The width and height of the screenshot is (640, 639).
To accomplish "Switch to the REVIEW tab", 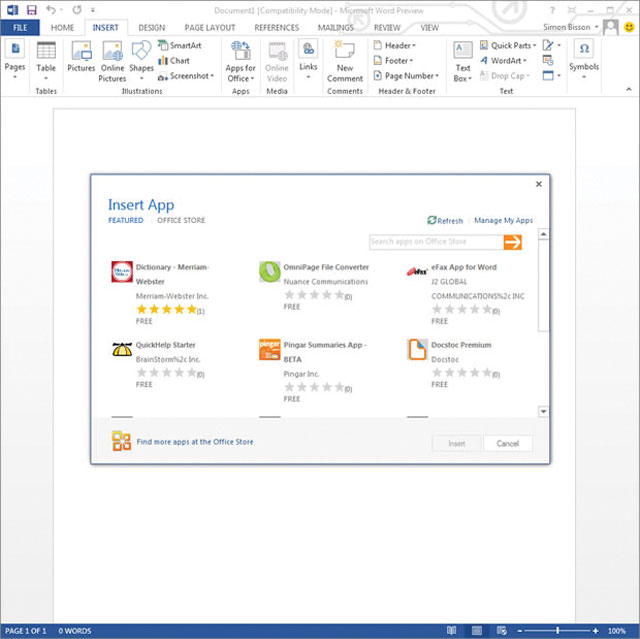I will pos(387,27).
